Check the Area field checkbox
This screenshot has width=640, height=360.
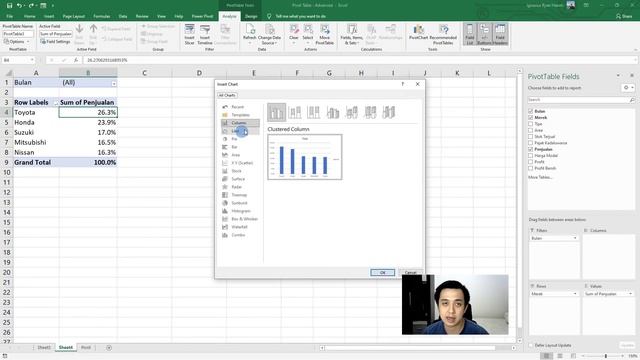[x=531, y=130]
